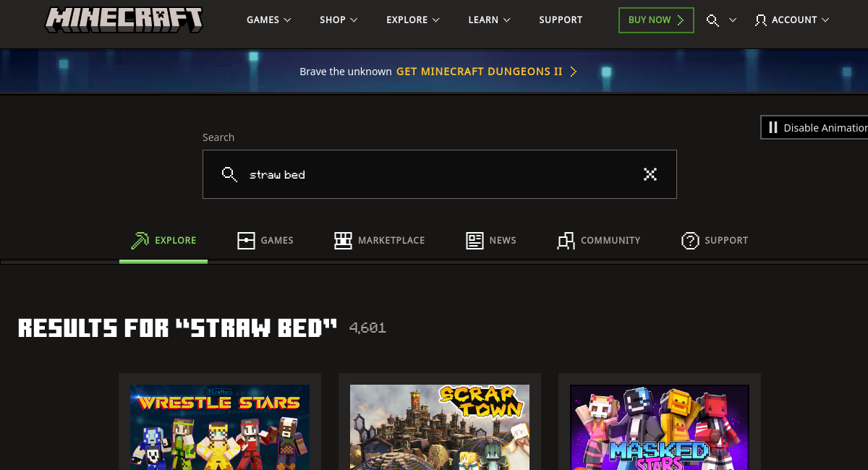Go to Support in the header
868x470 pixels.
(x=561, y=20)
